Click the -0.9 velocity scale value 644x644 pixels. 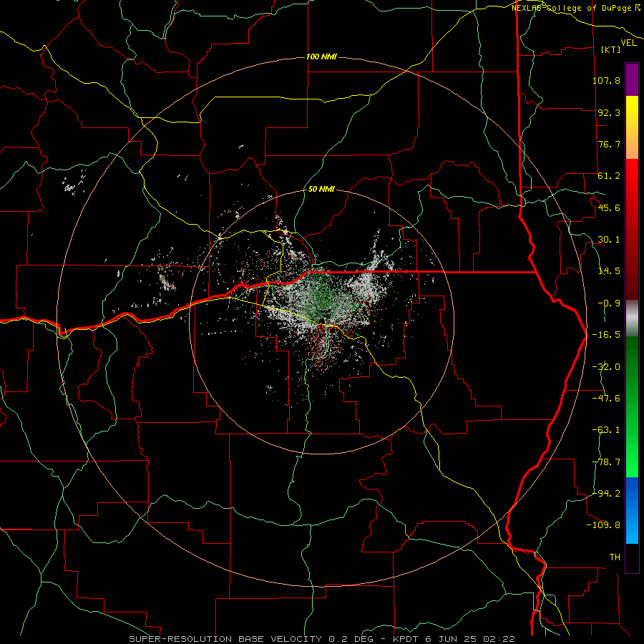pyautogui.click(x=609, y=303)
